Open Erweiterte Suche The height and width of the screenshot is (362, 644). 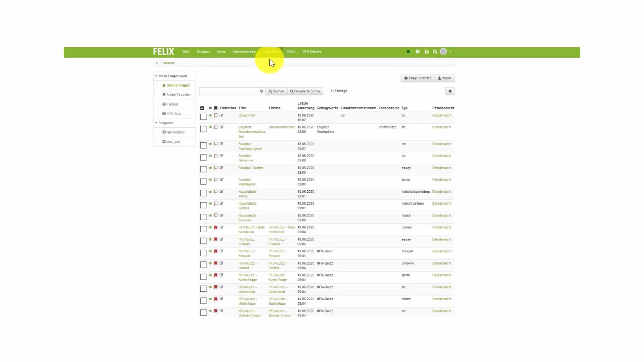tap(305, 91)
